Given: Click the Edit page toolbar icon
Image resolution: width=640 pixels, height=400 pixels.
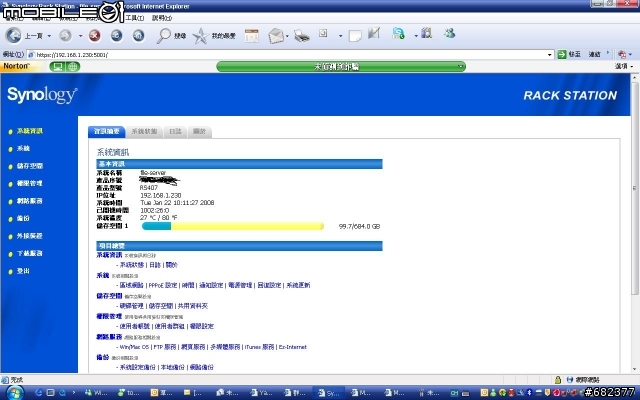Looking at the screenshot, I should (323, 33).
